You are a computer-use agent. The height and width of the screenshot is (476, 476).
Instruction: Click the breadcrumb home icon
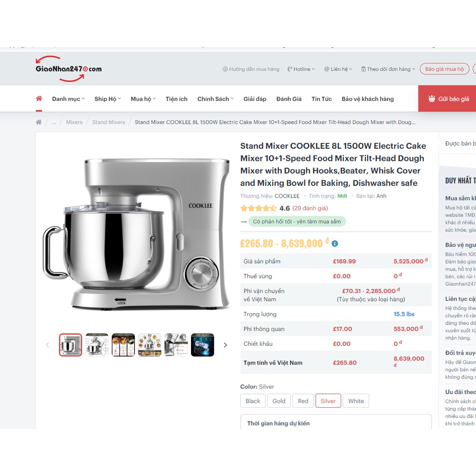click(x=39, y=122)
